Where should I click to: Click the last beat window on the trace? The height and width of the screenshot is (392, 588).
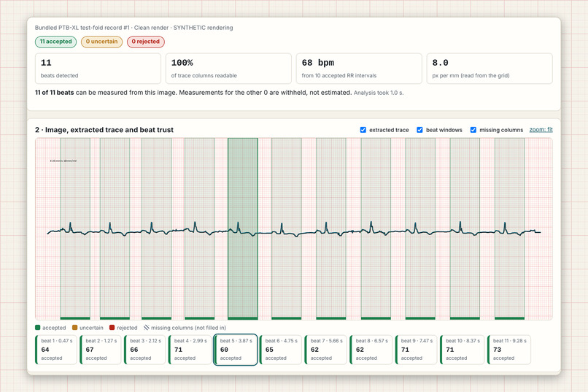coord(510,228)
